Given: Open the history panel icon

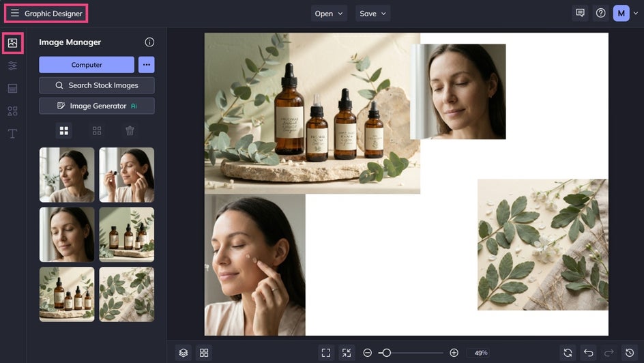Looking at the screenshot, I should click(x=630, y=353).
